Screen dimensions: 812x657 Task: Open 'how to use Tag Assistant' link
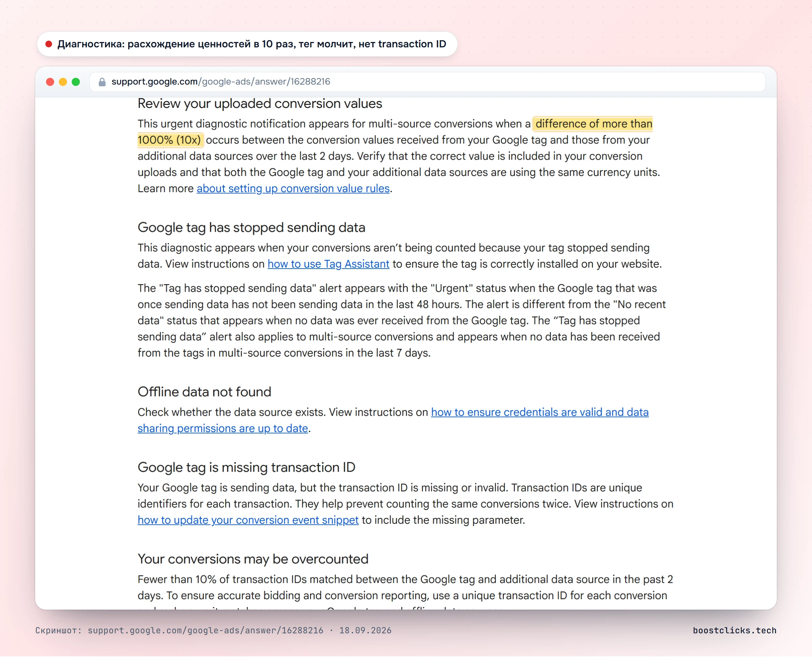[x=329, y=264]
